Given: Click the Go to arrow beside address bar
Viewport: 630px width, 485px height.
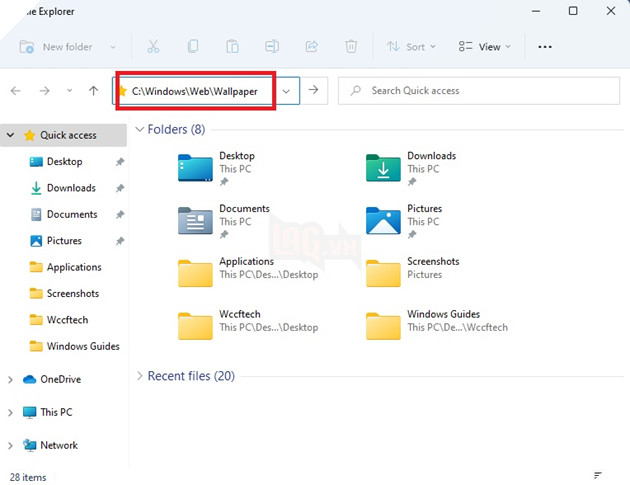Looking at the screenshot, I should click(x=313, y=90).
